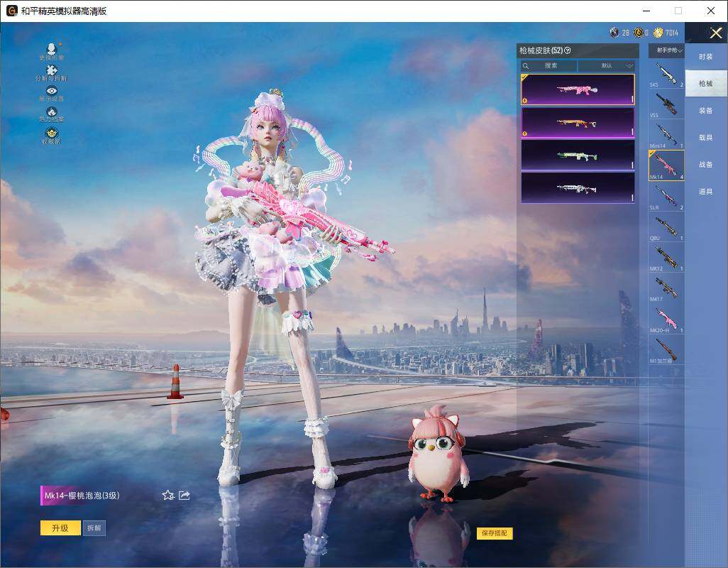Click the 搜索 skin search field
Viewport: 728px width, 568px height.
548,66
